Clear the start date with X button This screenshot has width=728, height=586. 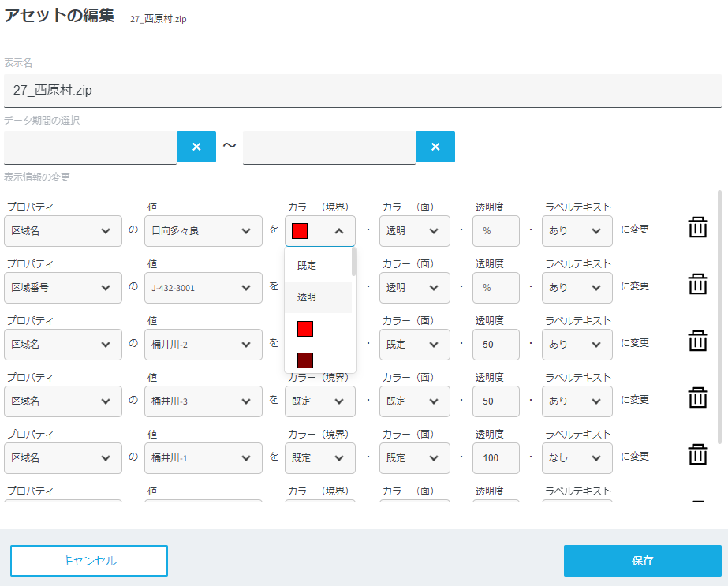pos(196,147)
